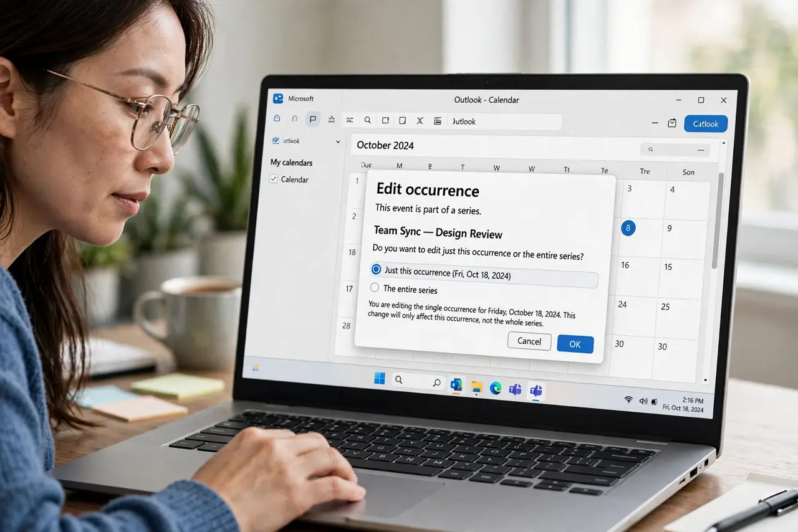Click 'Team Sync — Design Review' title text
The width and height of the screenshot is (798, 532).
[x=438, y=232]
